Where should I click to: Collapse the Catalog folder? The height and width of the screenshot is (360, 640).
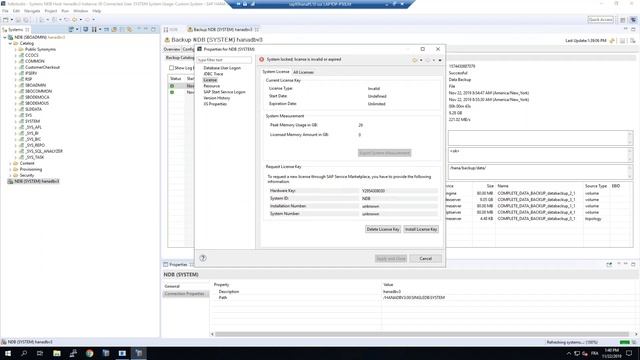click(10, 43)
